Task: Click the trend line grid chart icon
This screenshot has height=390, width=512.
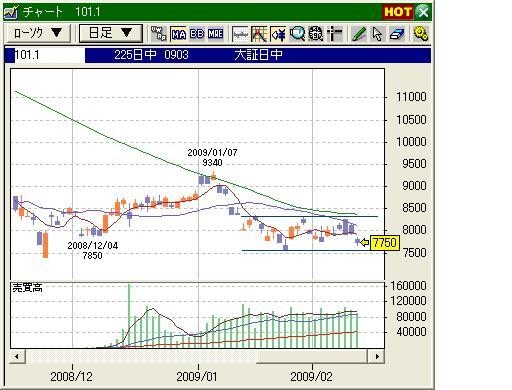Action: 259,34
